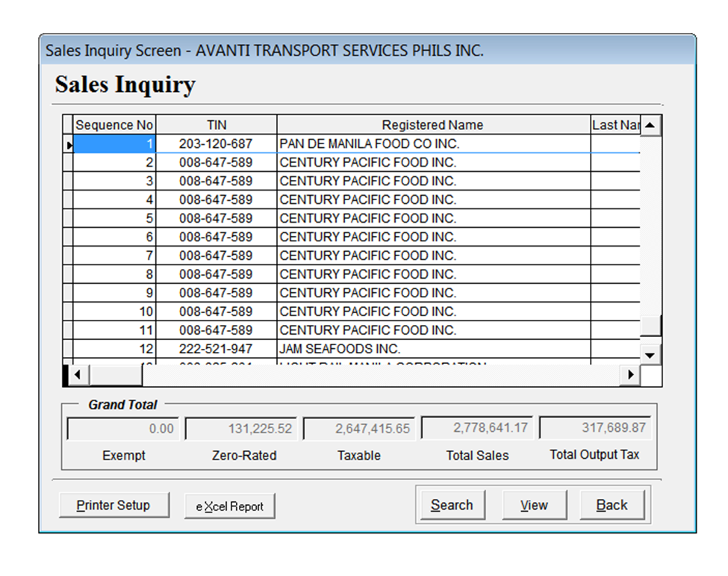Click the Printer Setup button
728x576 pixels.
(x=114, y=505)
